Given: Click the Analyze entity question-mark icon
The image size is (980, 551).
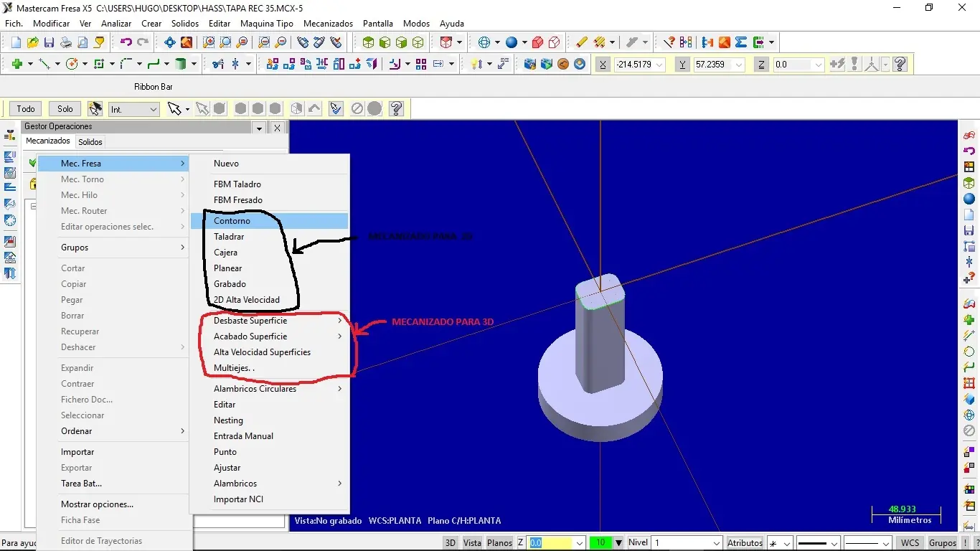Looking at the screenshot, I should [x=669, y=42].
